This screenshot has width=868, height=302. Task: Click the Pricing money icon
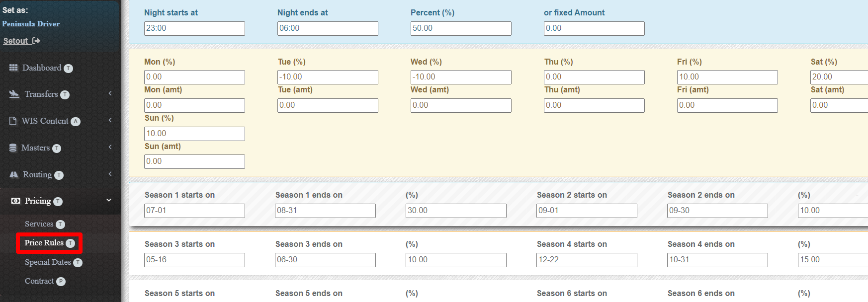[x=16, y=201]
